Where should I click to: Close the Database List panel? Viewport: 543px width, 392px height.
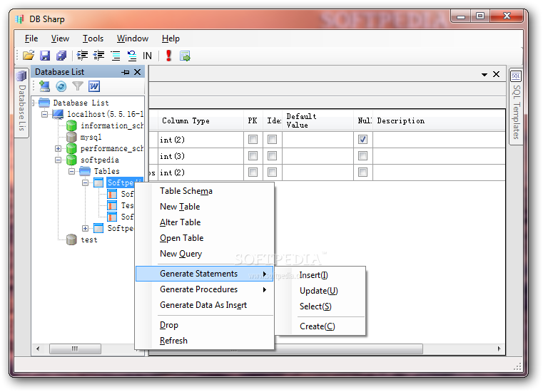point(138,72)
